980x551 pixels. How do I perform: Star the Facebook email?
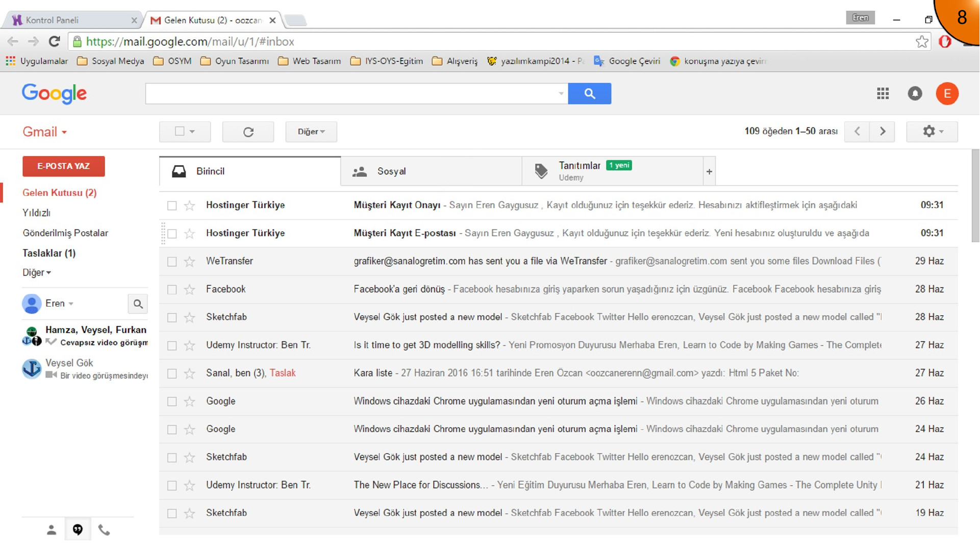pyautogui.click(x=189, y=289)
